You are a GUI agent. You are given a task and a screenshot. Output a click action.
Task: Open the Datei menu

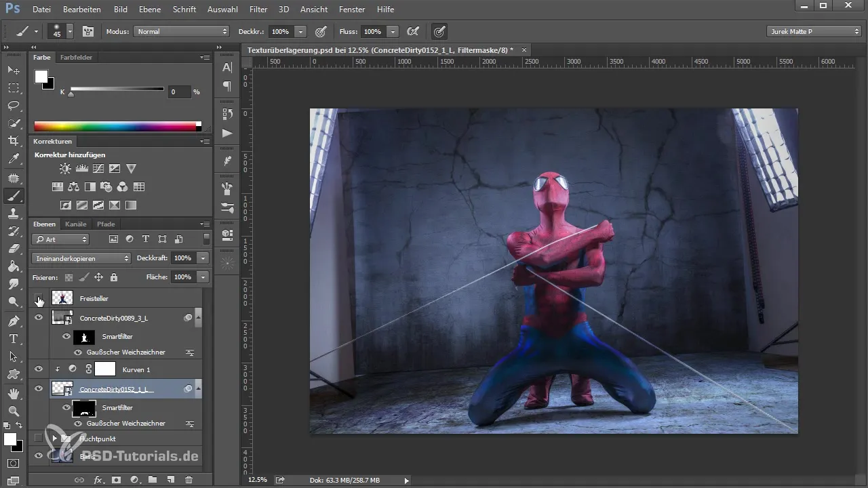click(x=41, y=9)
